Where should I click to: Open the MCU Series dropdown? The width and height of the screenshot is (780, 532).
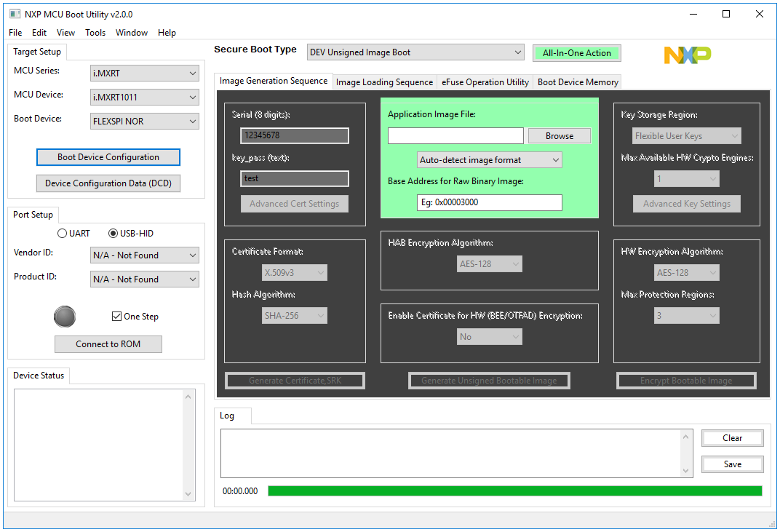pos(144,74)
